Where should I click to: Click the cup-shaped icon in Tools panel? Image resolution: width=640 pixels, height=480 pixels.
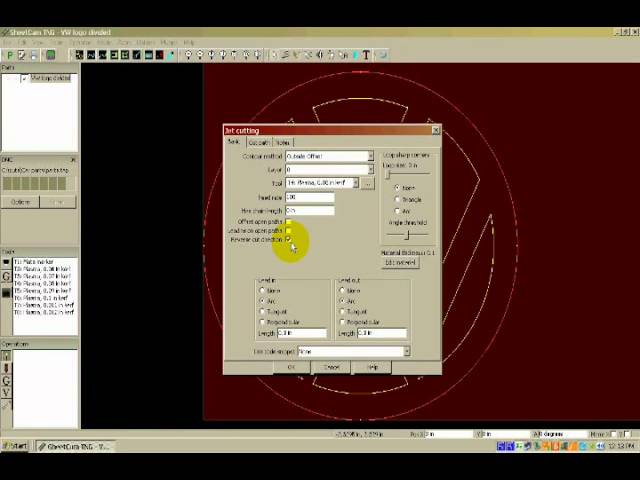[6, 262]
